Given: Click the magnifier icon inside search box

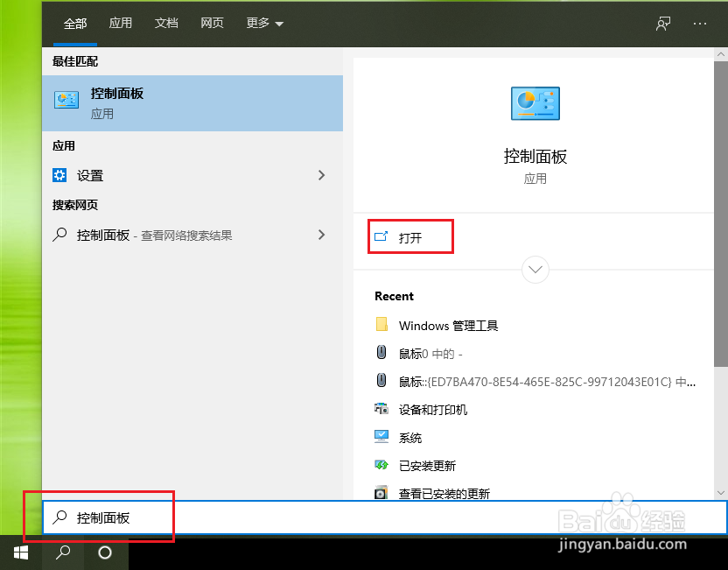Looking at the screenshot, I should (59, 517).
